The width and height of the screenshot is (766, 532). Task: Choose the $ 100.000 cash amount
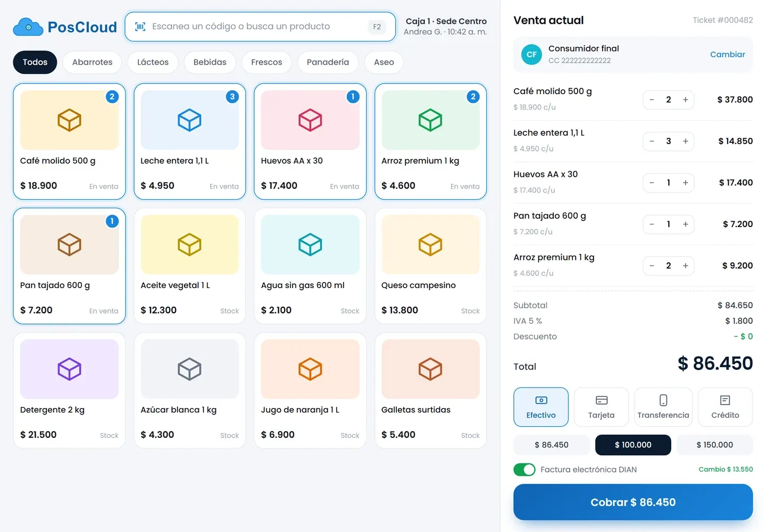click(x=633, y=445)
